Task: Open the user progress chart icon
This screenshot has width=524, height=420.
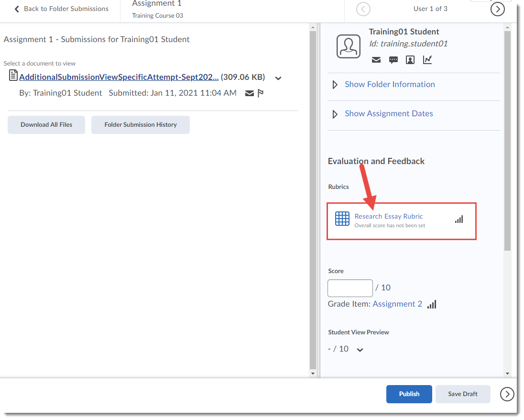Action: click(x=427, y=59)
